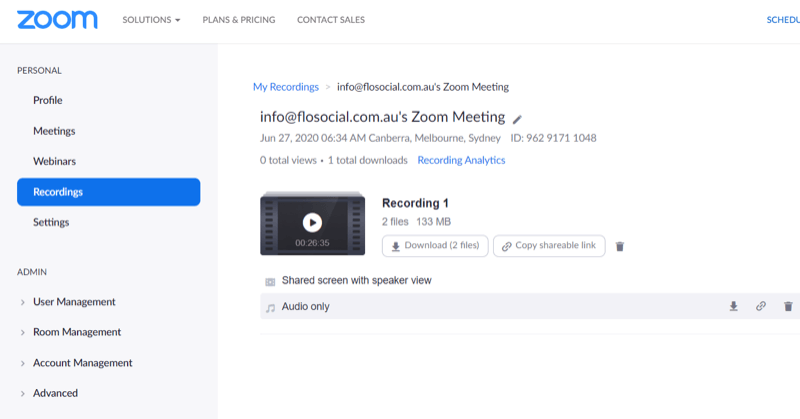The width and height of the screenshot is (800, 419).
Task: Open Plans & Pricing page
Action: pos(239,20)
